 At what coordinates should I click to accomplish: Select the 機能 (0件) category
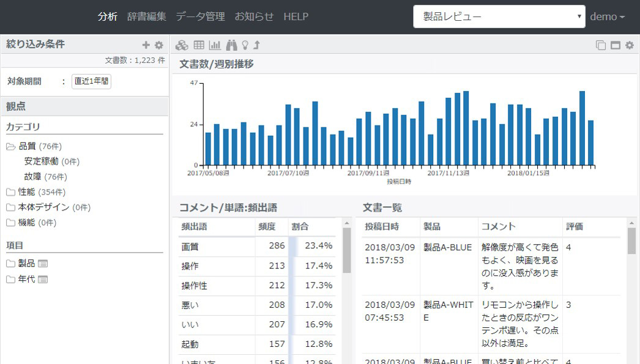click(37, 223)
